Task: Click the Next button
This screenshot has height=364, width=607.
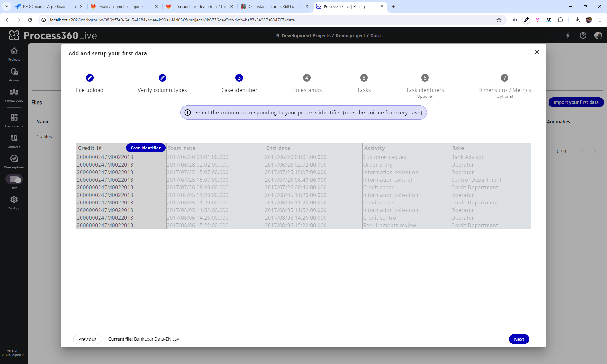Action: tap(519, 339)
